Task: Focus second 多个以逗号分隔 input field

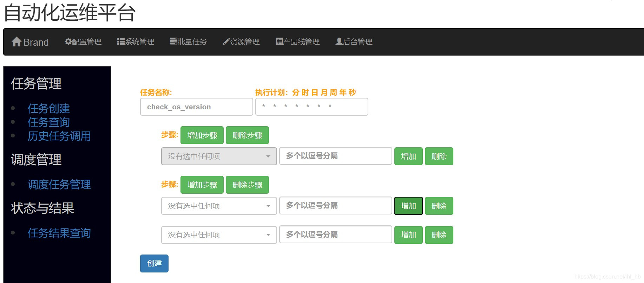Action: point(336,206)
